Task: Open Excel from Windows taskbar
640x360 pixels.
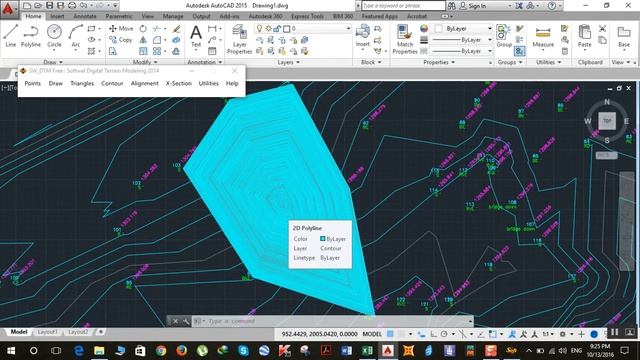Action: point(367,350)
